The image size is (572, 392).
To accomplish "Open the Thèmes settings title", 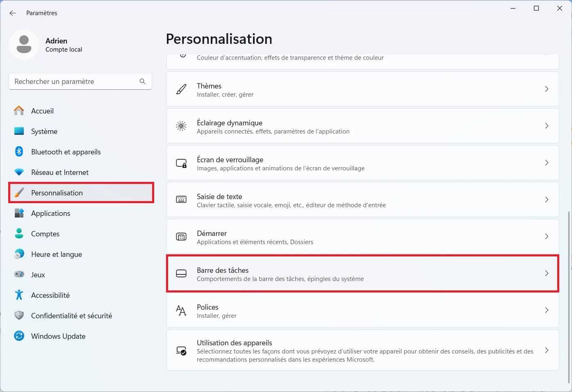I will tap(209, 86).
